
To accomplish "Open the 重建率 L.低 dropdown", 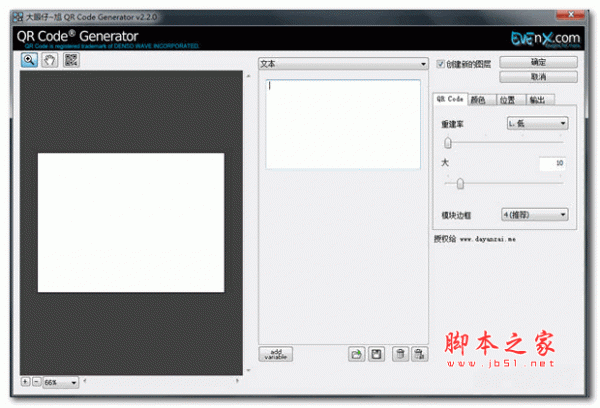I will pyautogui.click(x=537, y=123).
